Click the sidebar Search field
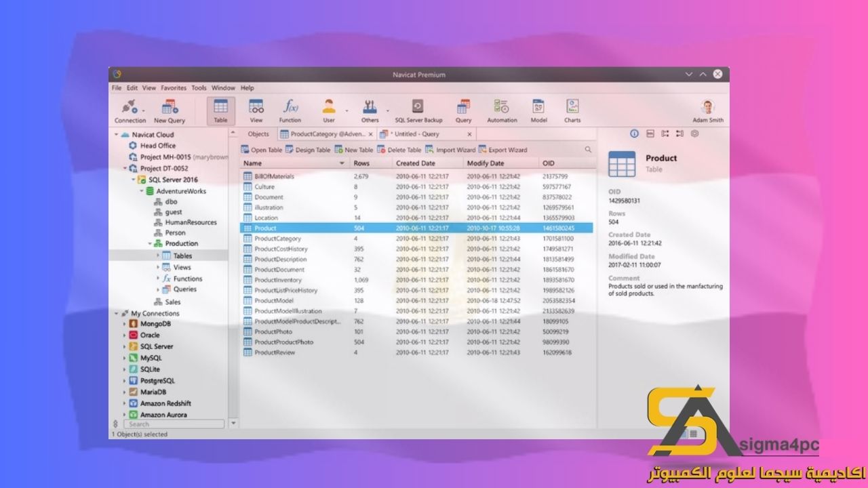Image resolution: width=868 pixels, height=488 pixels. 174,424
